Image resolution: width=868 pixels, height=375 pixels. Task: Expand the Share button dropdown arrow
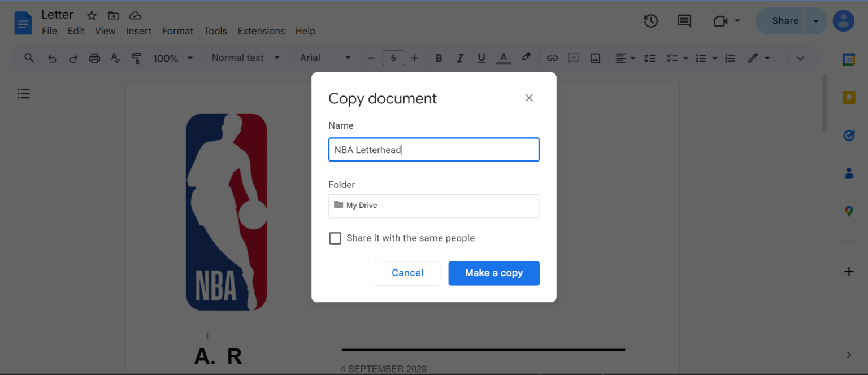tap(815, 20)
